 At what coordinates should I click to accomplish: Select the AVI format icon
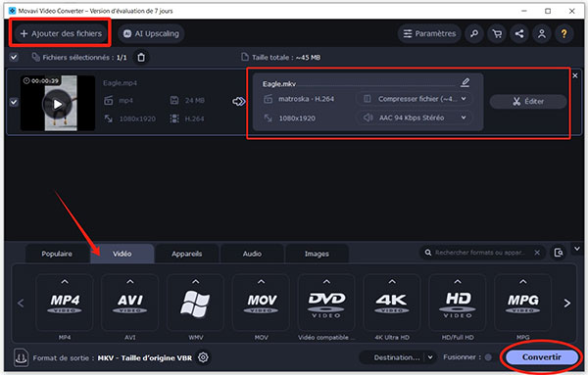pyautogui.click(x=129, y=304)
